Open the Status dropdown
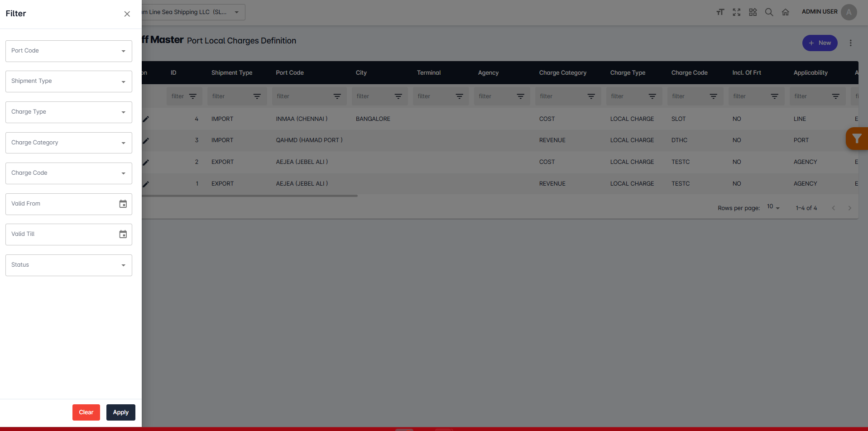The image size is (868, 431). (69, 265)
